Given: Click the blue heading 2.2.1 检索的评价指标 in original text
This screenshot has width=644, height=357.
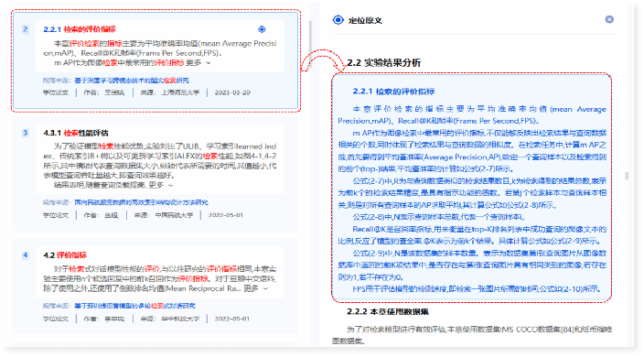Looking at the screenshot, I should (x=393, y=92).
